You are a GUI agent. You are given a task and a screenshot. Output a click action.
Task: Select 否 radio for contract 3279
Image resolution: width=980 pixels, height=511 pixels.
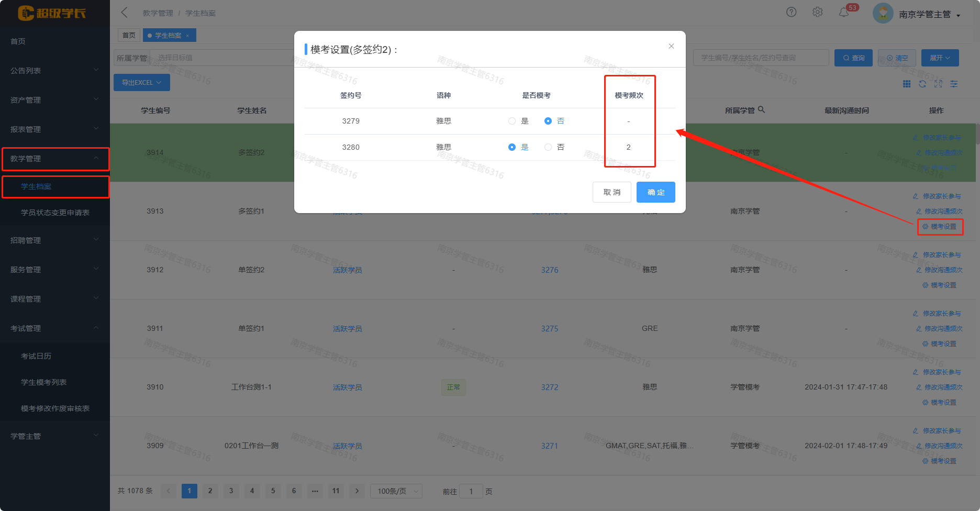tap(548, 121)
